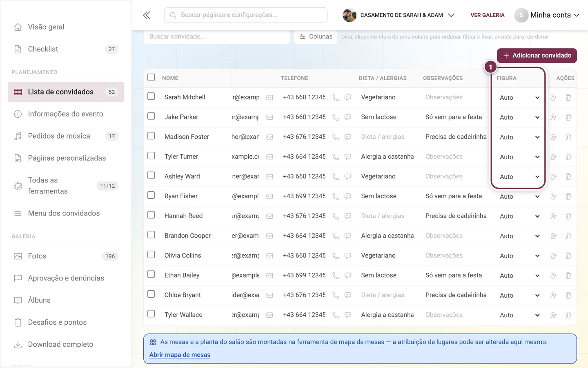588x368 pixels.
Task: Open Figura dropdown for Ryan Fisher
Action: tap(519, 197)
